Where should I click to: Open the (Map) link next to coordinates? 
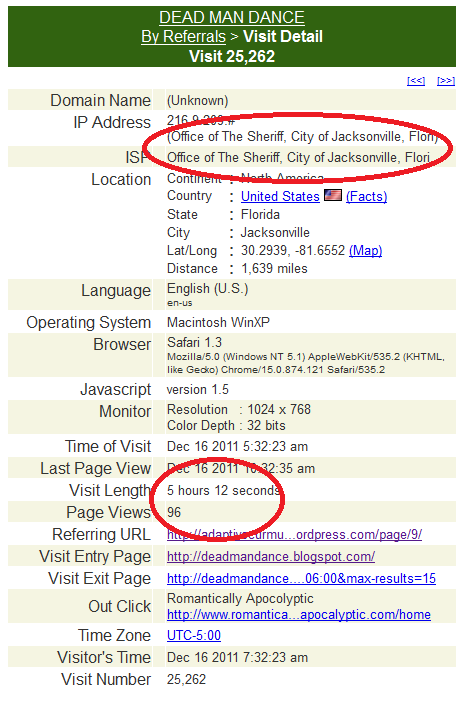tap(365, 251)
